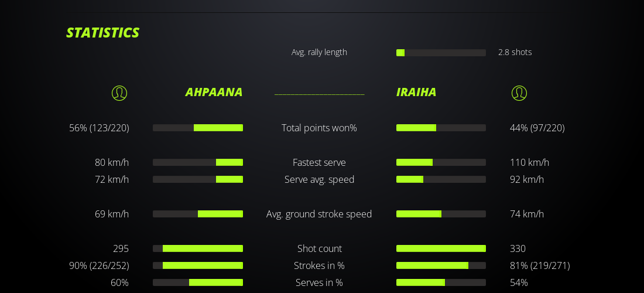
Task: Click Ahpaana's Serves in % bar
Action: pos(198,282)
